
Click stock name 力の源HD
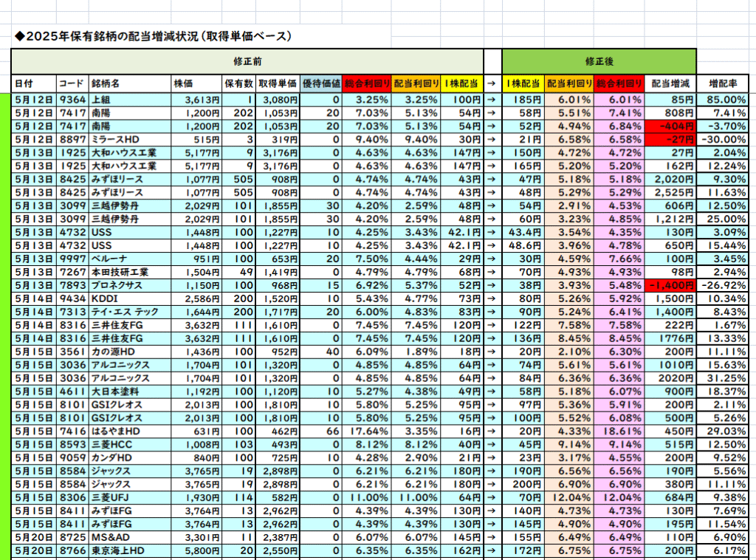(x=130, y=352)
